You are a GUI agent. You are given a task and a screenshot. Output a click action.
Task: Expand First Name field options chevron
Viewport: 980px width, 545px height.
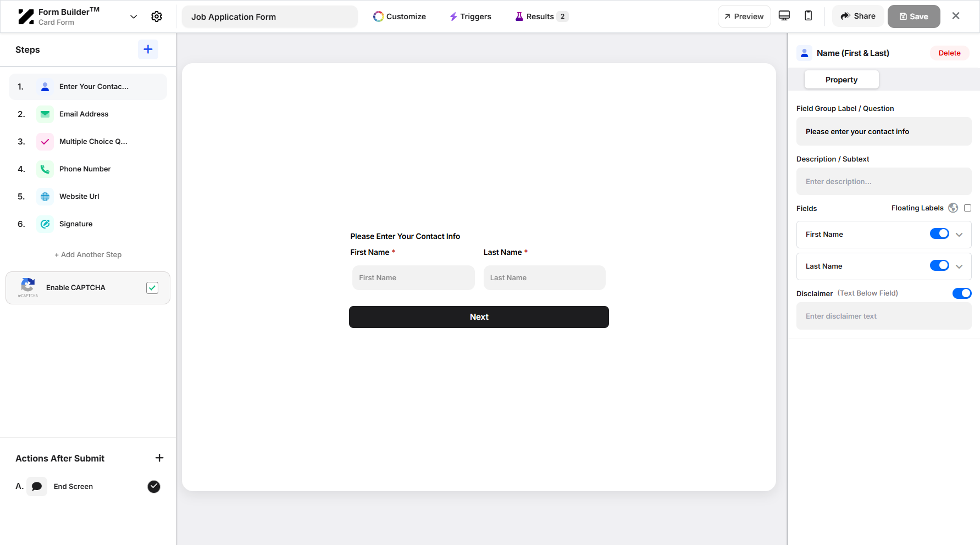[x=959, y=235]
